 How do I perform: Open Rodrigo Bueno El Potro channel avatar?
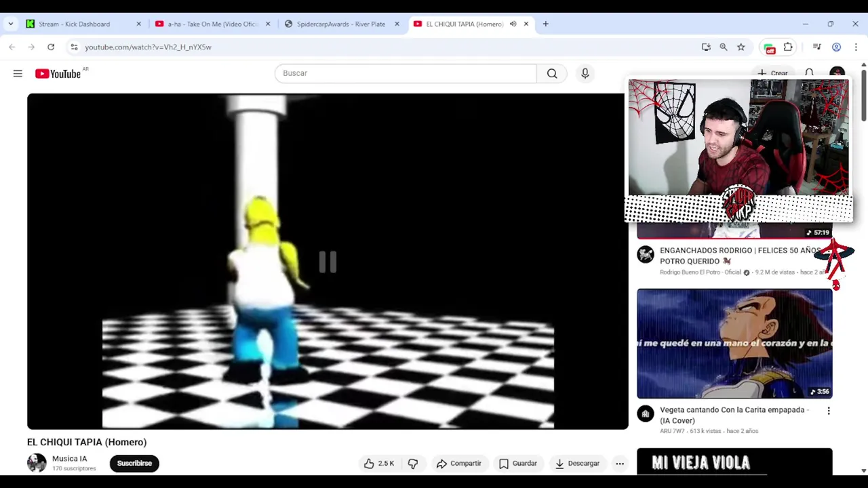click(x=646, y=255)
